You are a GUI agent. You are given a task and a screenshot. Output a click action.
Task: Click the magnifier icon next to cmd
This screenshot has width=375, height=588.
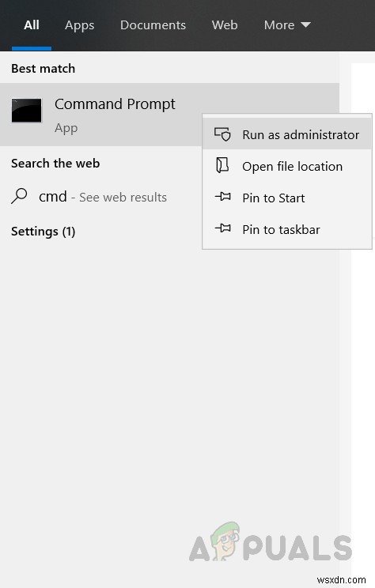(20, 196)
